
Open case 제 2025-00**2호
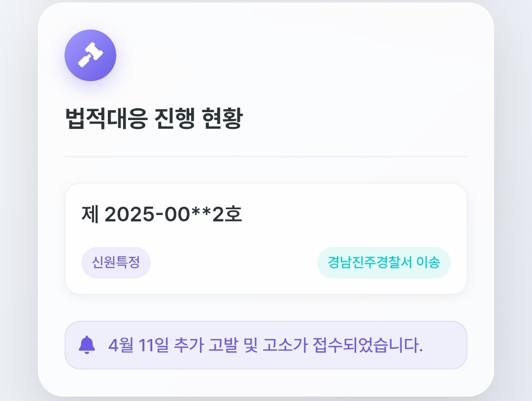(x=162, y=215)
